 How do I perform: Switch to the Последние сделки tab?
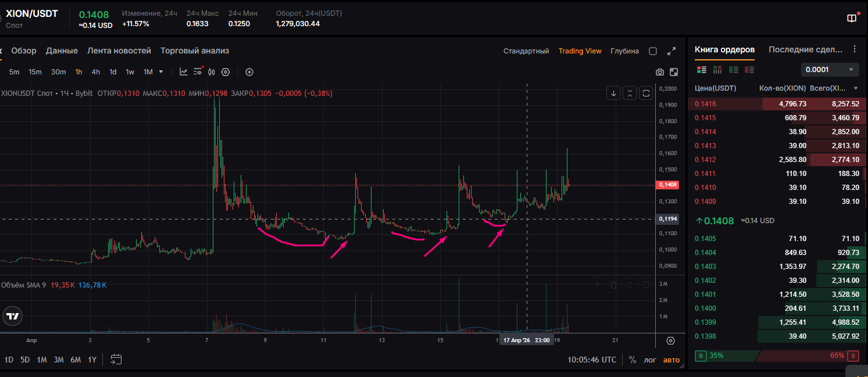805,49
